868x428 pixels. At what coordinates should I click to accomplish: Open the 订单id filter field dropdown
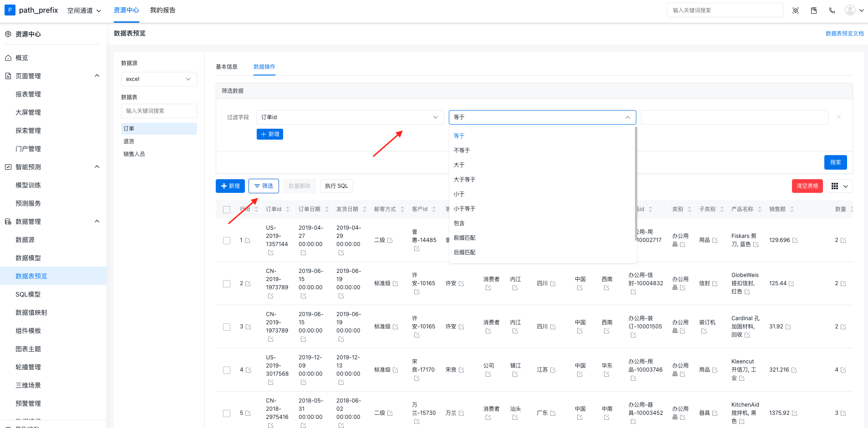[350, 117]
